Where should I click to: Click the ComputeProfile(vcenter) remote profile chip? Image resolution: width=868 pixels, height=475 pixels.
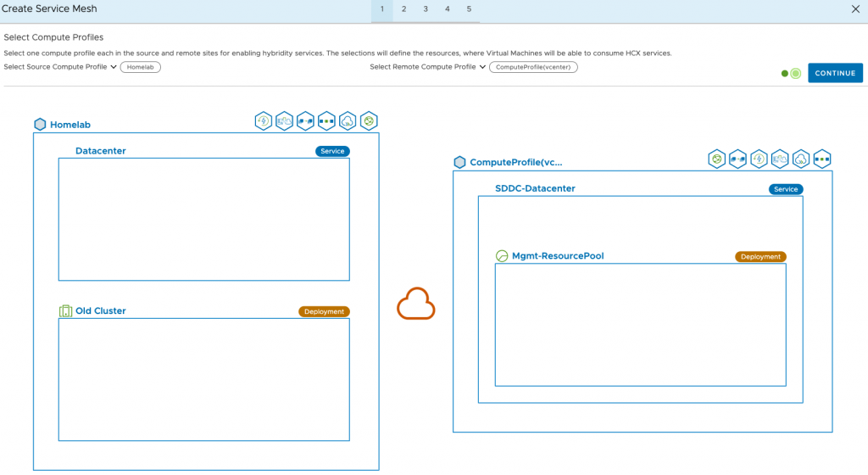coord(533,67)
